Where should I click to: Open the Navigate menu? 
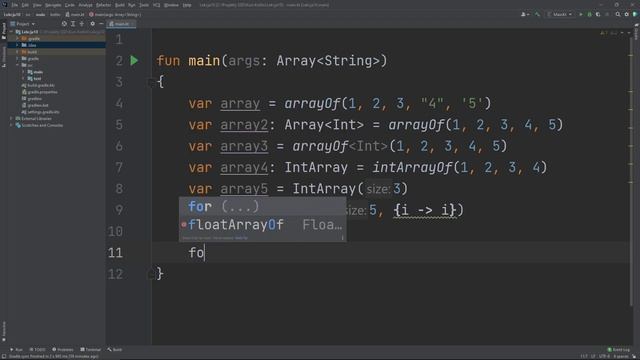53,5
